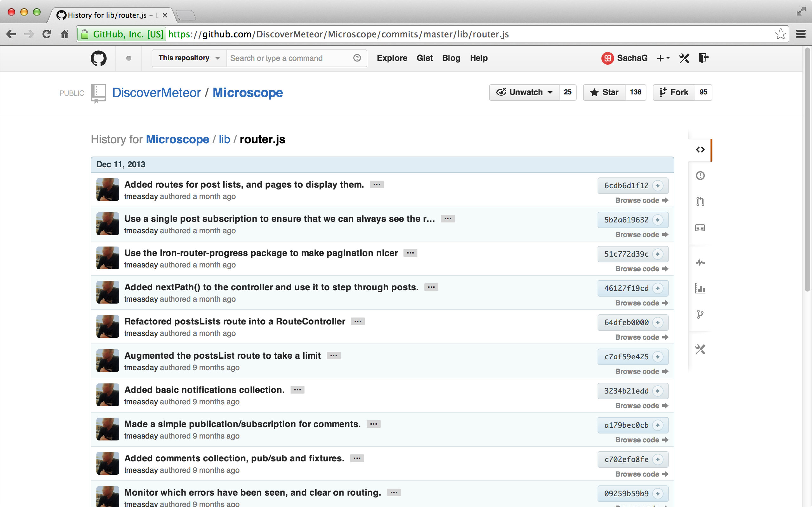Open the Unwatch dropdown
Screen dimensions: 812x507
[x=524, y=92]
